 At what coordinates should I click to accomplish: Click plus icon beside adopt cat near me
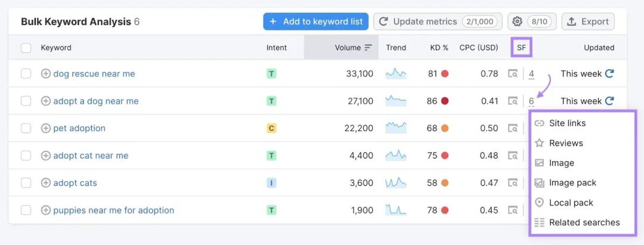(46, 156)
